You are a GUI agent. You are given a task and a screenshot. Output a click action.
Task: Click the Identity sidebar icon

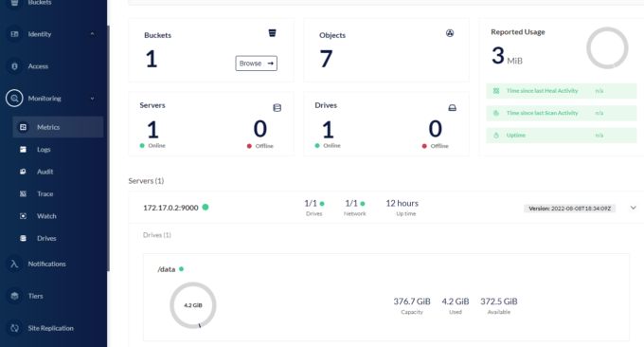coord(14,34)
